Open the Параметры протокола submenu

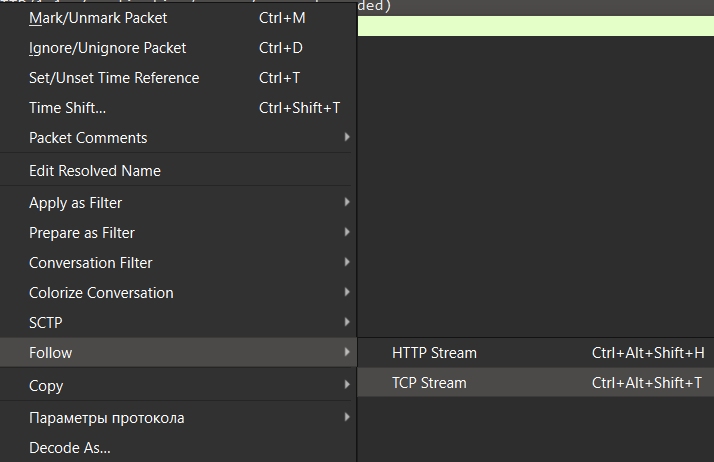coord(107,418)
